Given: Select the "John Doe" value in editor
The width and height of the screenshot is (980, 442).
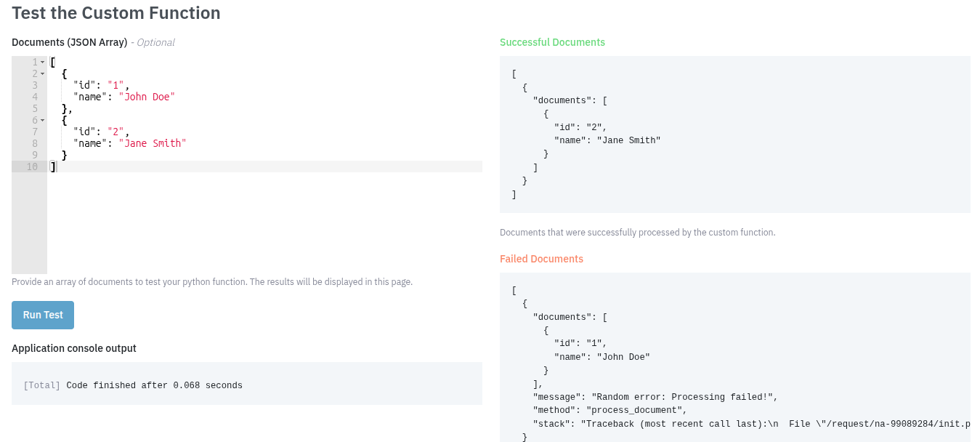Looking at the screenshot, I should click(147, 97).
